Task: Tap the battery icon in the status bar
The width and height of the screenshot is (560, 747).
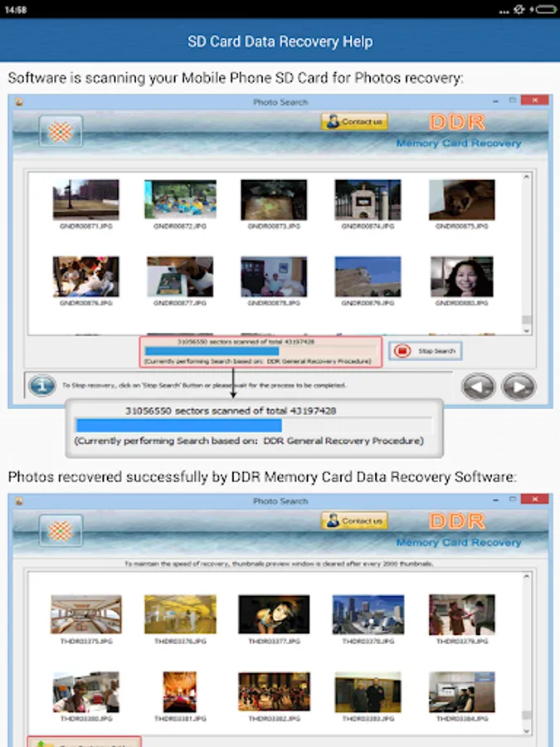Action: 546,9
